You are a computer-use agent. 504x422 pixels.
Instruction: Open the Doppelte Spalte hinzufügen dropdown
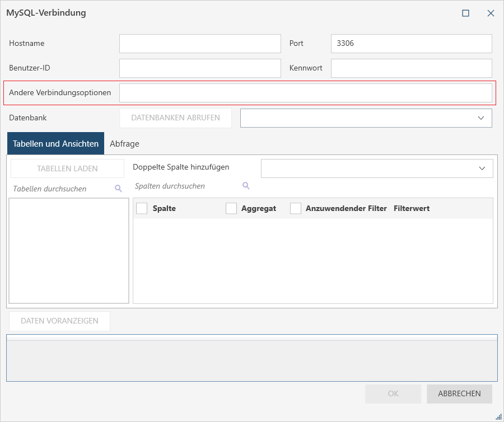point(482,168)
